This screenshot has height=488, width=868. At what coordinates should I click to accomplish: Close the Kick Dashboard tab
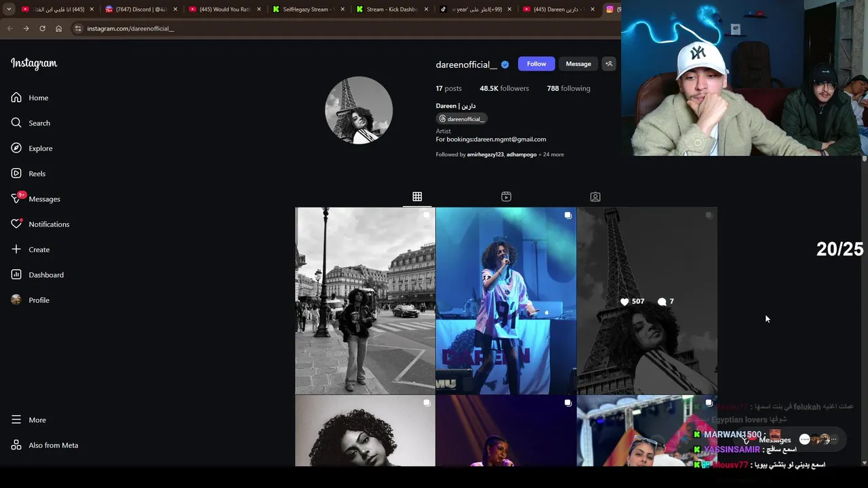tap(425, 9)
